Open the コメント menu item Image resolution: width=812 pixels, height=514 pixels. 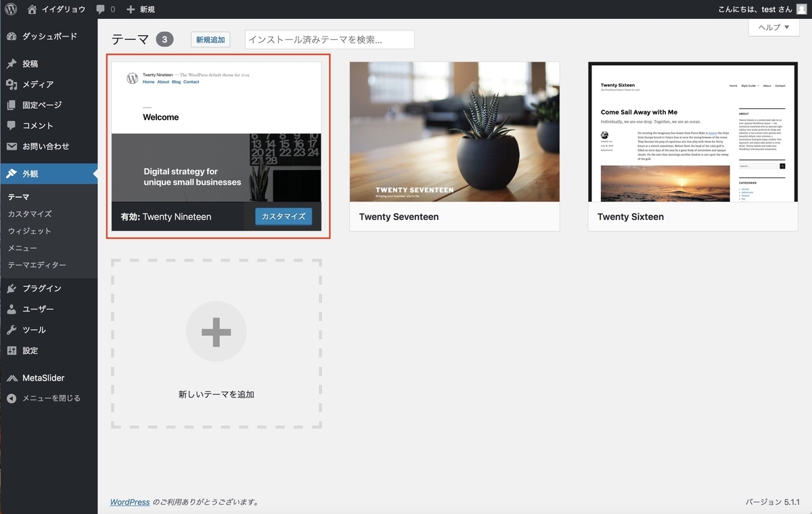click(49, 126)
